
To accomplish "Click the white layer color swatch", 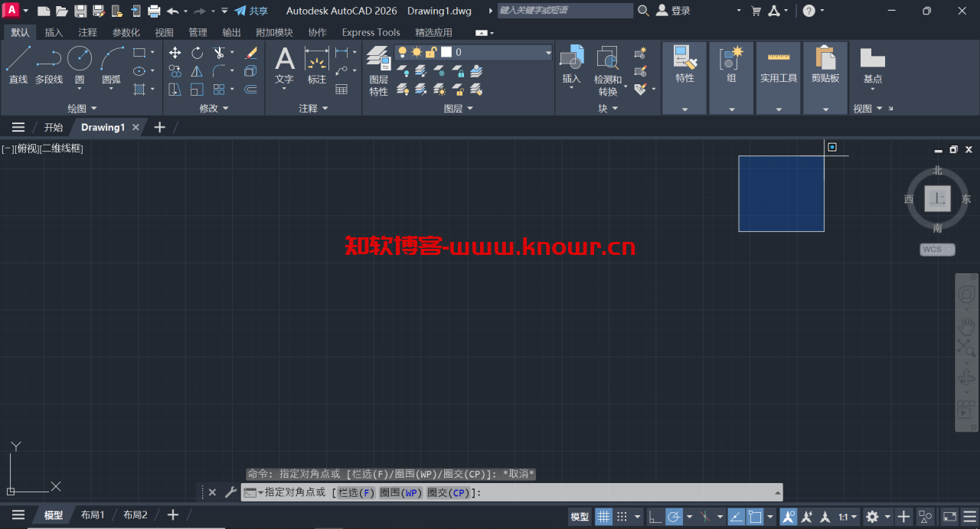I will pos(447,52).
